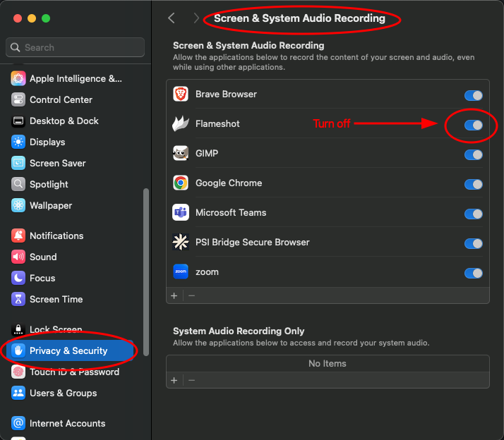Click the Microsoft Teams icon

[181, 213]
